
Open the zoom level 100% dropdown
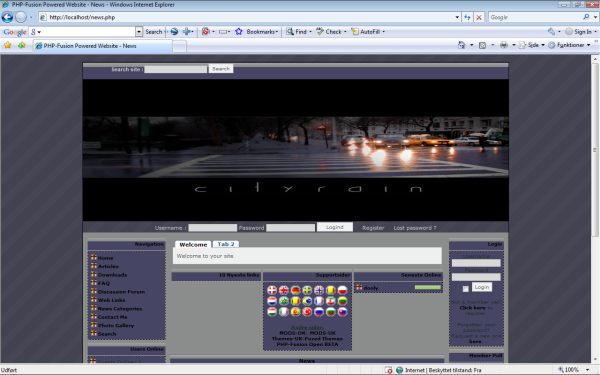(587, 370)
